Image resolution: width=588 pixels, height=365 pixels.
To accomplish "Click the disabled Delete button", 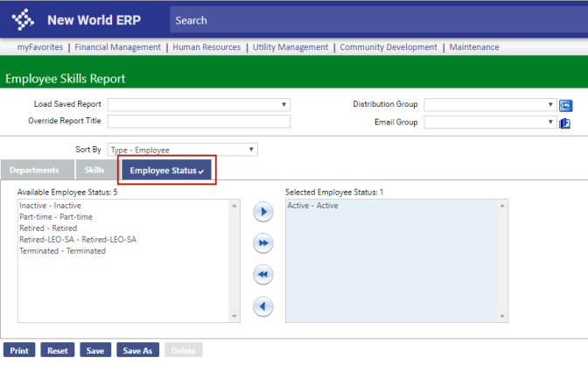I will tap(184, 350).
